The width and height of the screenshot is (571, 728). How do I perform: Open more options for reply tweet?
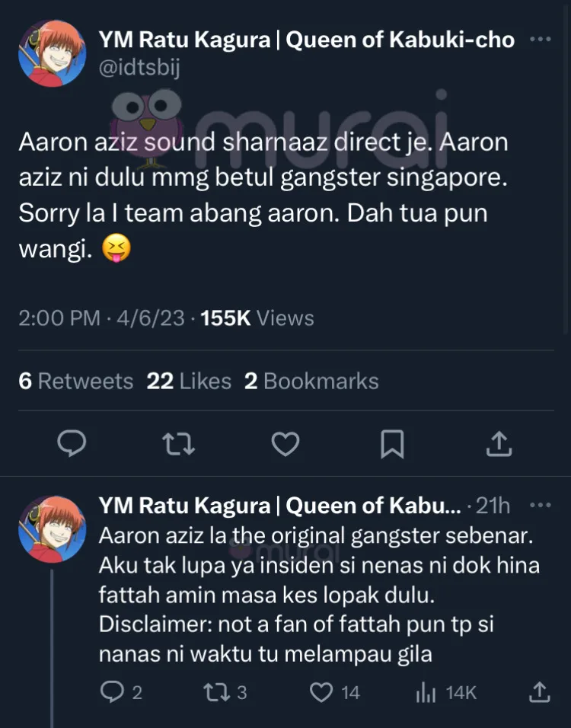[x=540, y=506]
